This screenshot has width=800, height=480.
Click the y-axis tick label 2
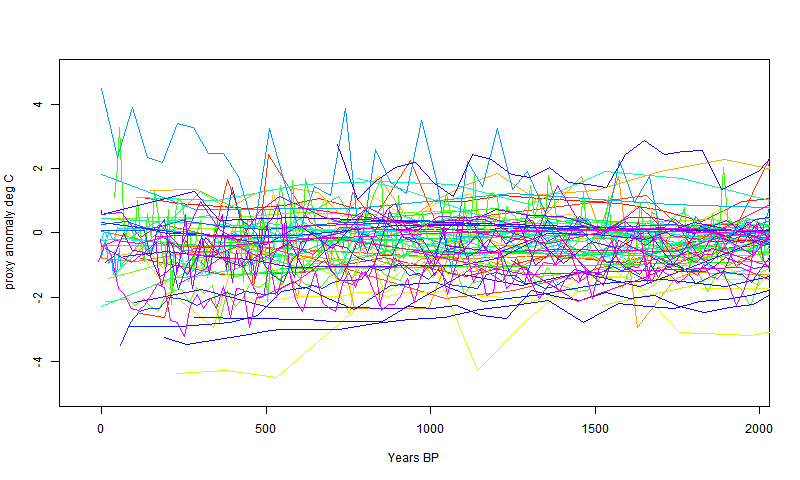pos(37,168)
